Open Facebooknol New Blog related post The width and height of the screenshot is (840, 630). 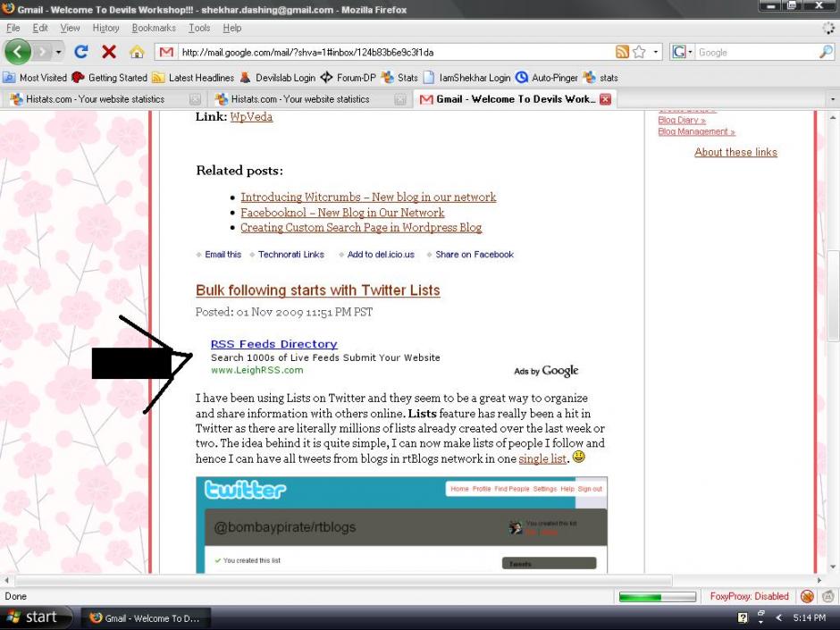[342, 213]
